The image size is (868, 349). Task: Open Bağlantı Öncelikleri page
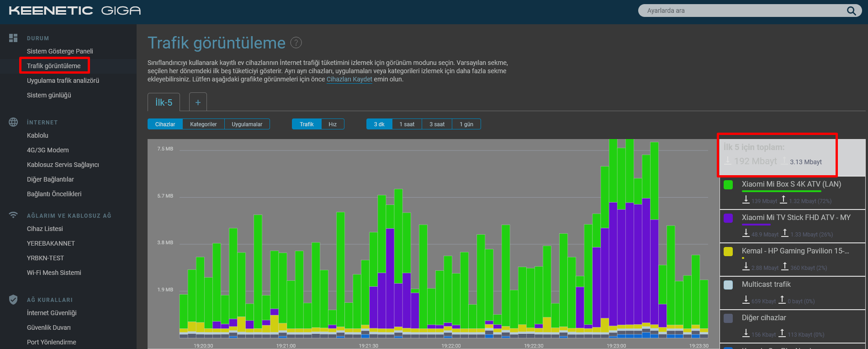[x=54, y=194]
